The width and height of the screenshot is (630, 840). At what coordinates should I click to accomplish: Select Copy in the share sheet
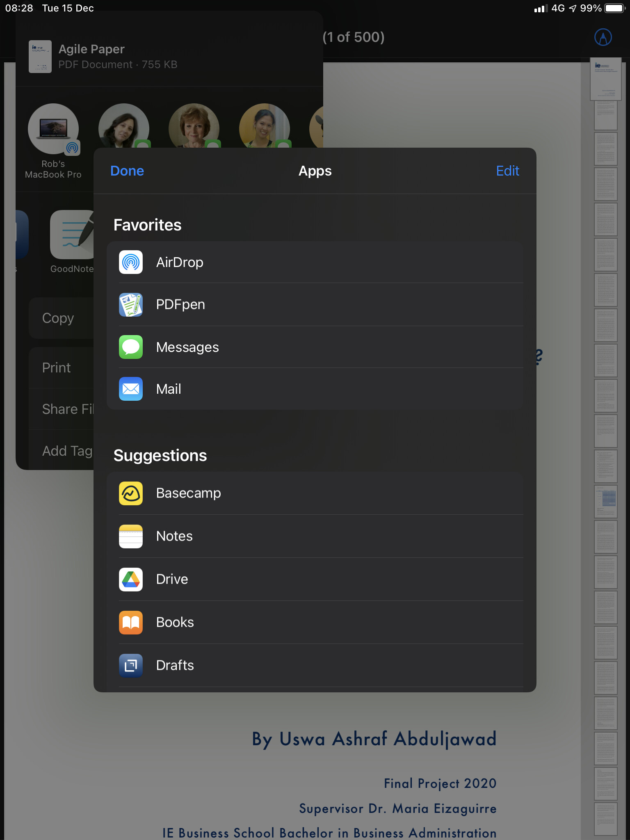pyautogui.click(x=58, y=318)
